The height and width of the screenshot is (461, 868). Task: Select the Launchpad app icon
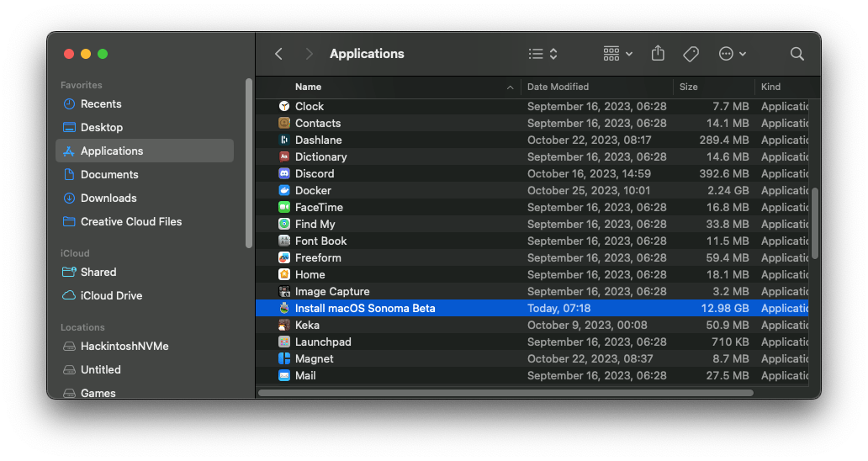284,342
